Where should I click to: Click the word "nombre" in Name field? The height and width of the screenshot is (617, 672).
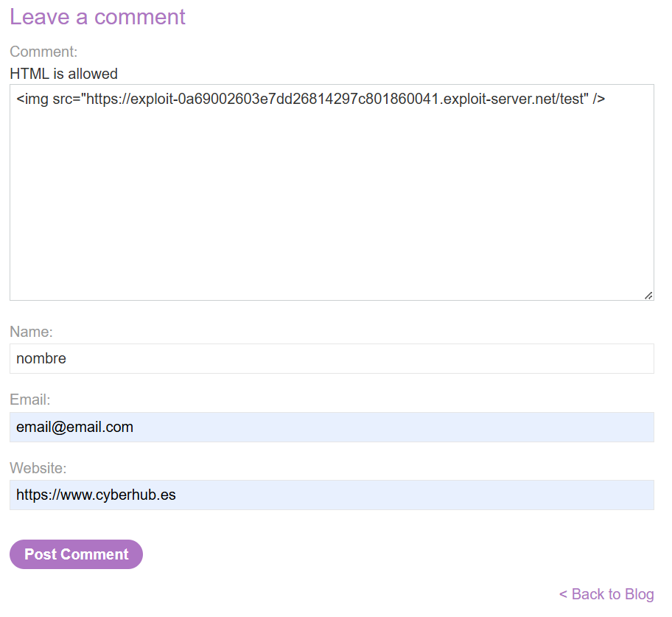(41, 359)
